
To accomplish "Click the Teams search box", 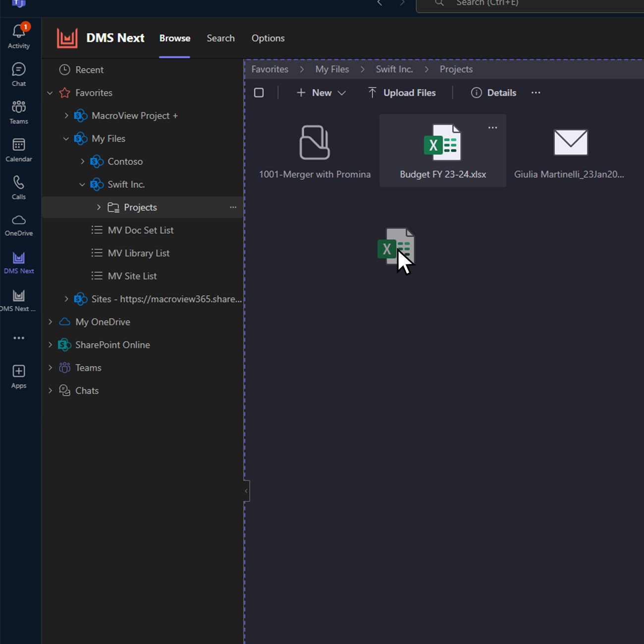I will [x=530, y=4].
